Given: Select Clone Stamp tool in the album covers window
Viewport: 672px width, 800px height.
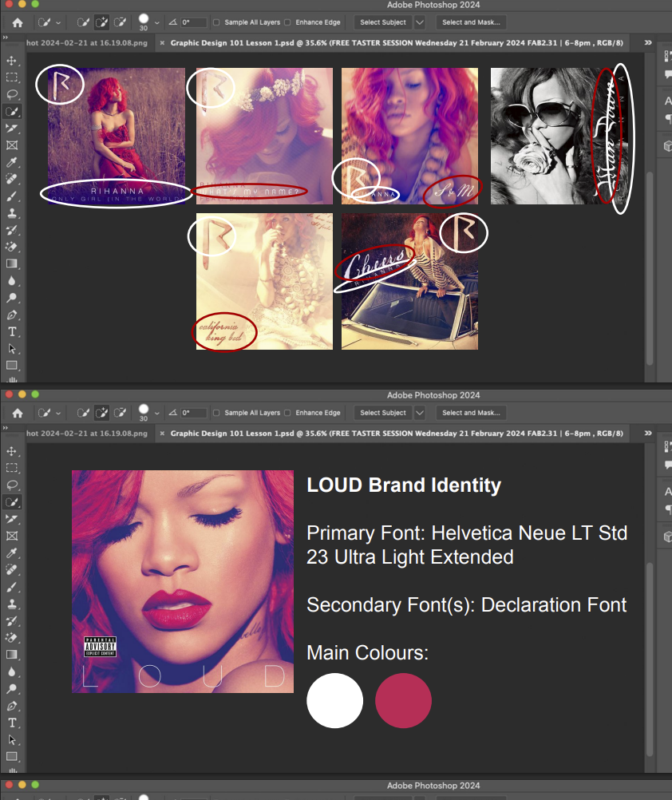Looking at the screenshot, I should pyautogui.click(x=12, y=213).
